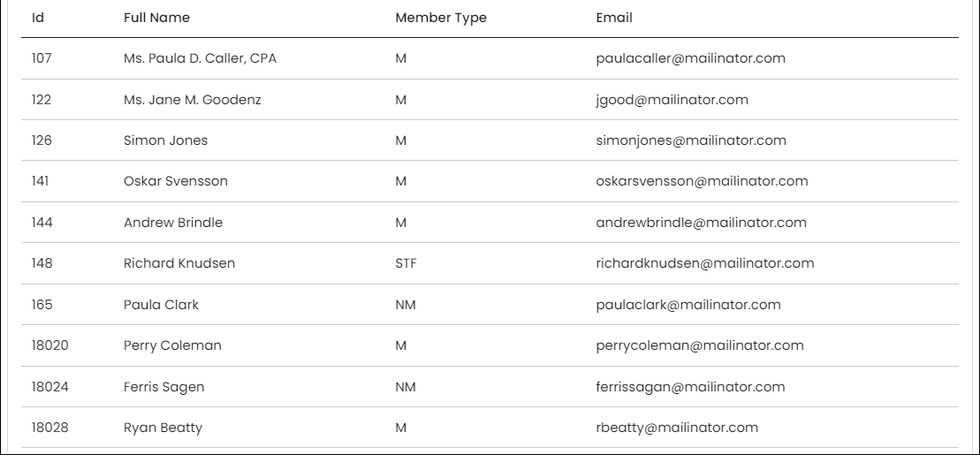980x455 pixels.
Task: Click Id 141 cell
Action: pos(40,180)
